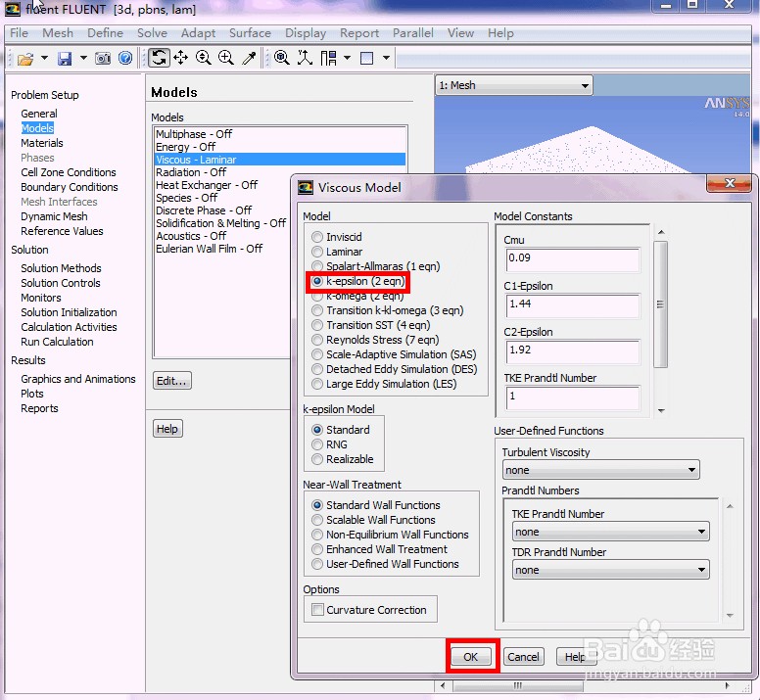Select the Laminar model radio button
Image resolution: width=760 pixels, height=700 pixels.
tap(317, 252)
